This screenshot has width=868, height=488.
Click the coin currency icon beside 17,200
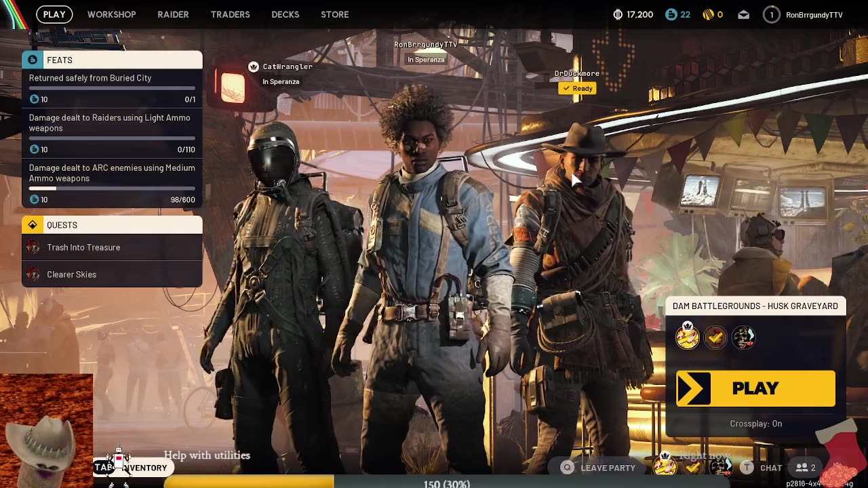(618, 14)
